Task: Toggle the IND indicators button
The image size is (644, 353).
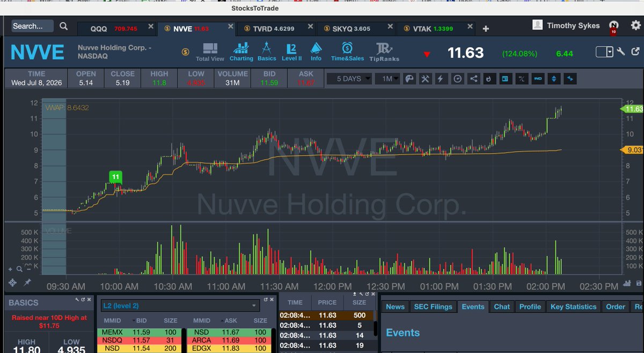Action: (537, 78)
